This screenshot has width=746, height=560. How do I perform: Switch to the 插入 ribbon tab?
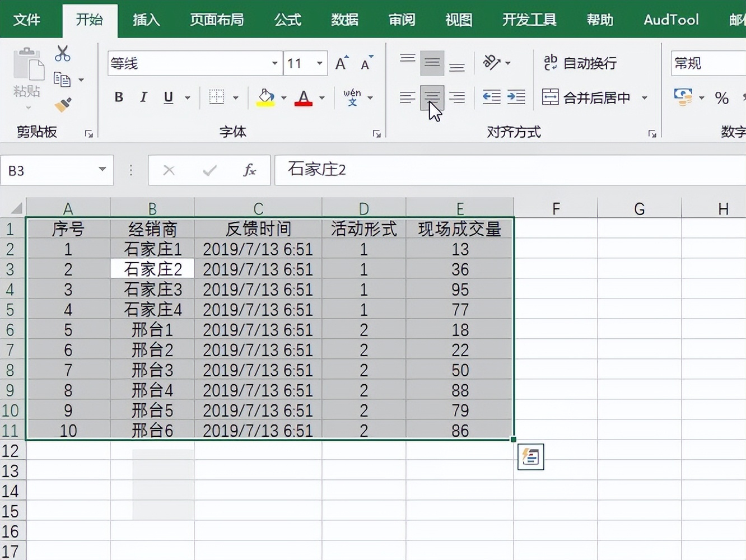click(146, 20)
